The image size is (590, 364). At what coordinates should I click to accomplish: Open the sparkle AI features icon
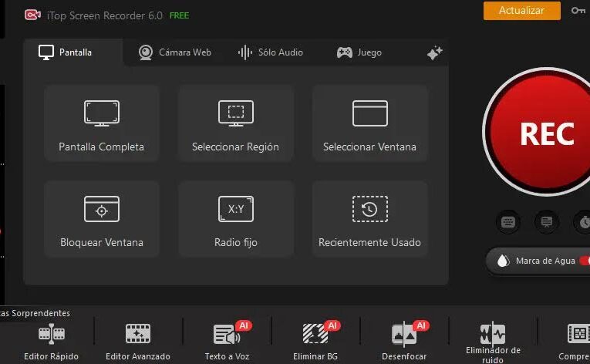[435, 52]
